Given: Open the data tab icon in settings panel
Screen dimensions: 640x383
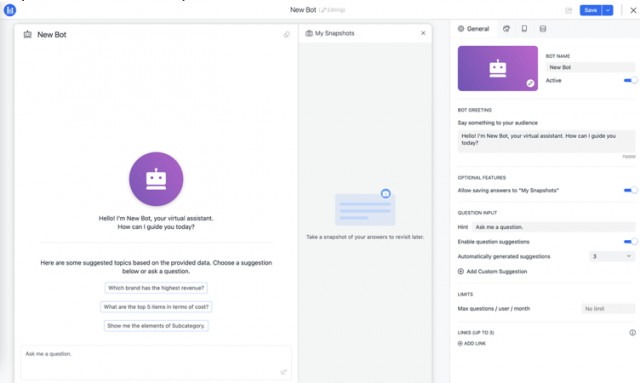Looking at the screenshot, I should [x=542, y=29].
